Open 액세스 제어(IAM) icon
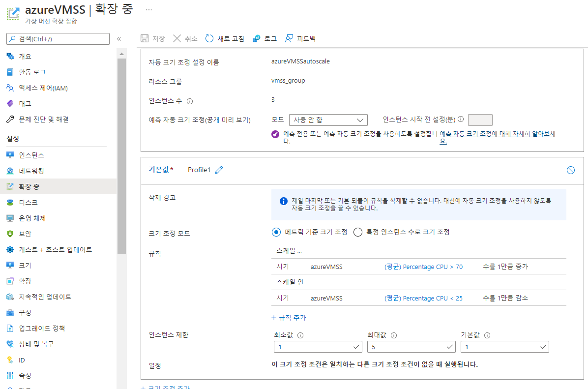588x389 pixels. click(10, 88)
